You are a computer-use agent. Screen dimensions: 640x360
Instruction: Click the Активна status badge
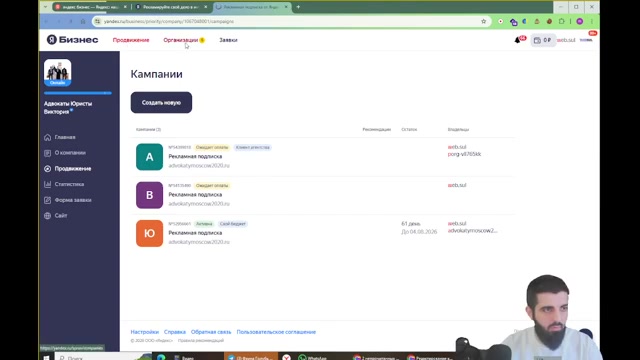pyautogui.click(x=204, y=224)
